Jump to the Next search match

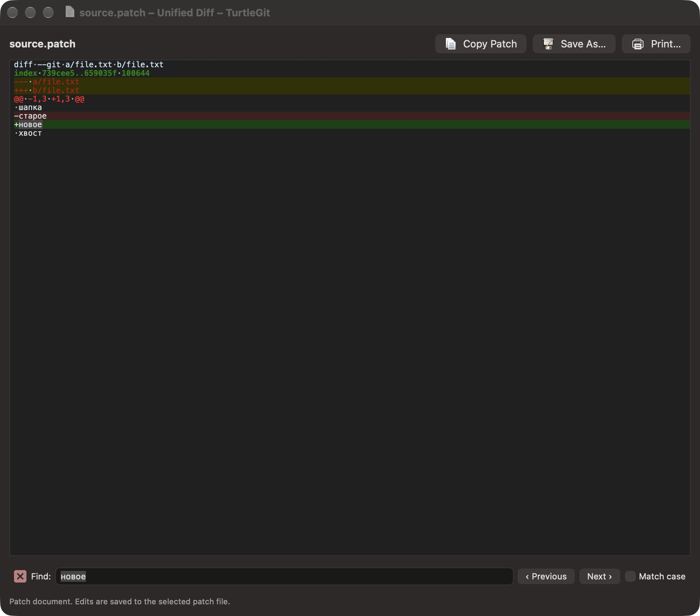(x=600, y=576)
